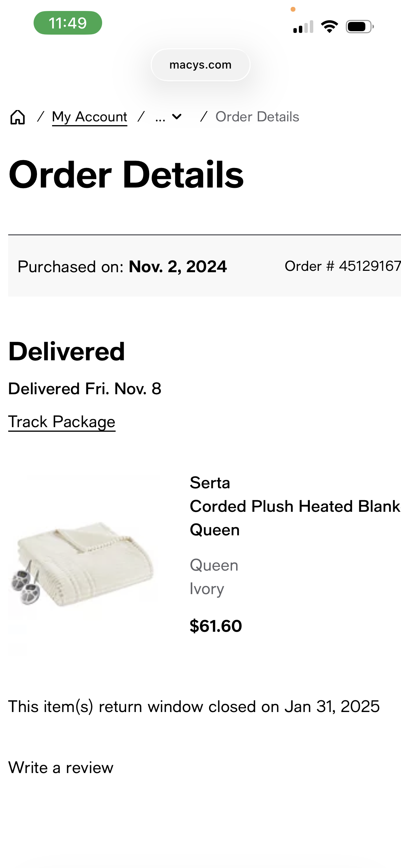Click the Order Details page heading

pos(126,174)
